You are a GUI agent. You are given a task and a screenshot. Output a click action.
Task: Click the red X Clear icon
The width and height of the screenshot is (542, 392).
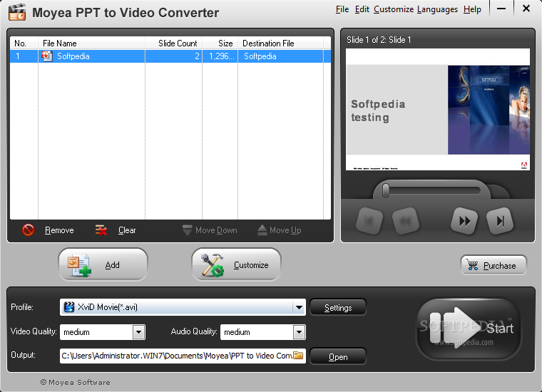coord(101,230)
